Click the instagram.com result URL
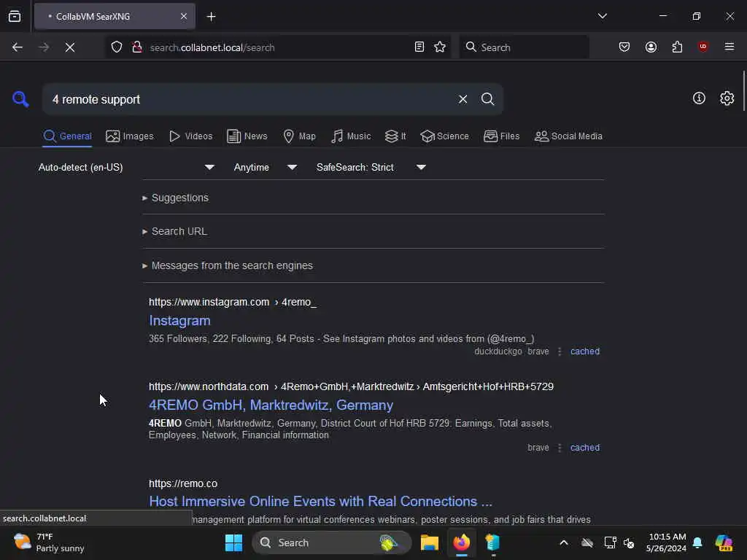The image size is (747, 560). point(233,302)
